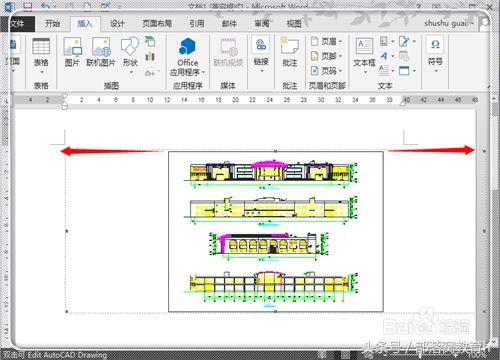500x360 pixels.
Task: Insert date and time via the calendar icon
Action: (x=404, y=56)
